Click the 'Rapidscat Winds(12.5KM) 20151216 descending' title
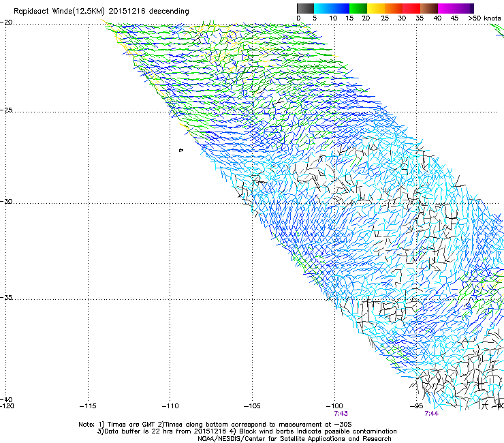Viewport: 504px width, 443px height. 101,12
